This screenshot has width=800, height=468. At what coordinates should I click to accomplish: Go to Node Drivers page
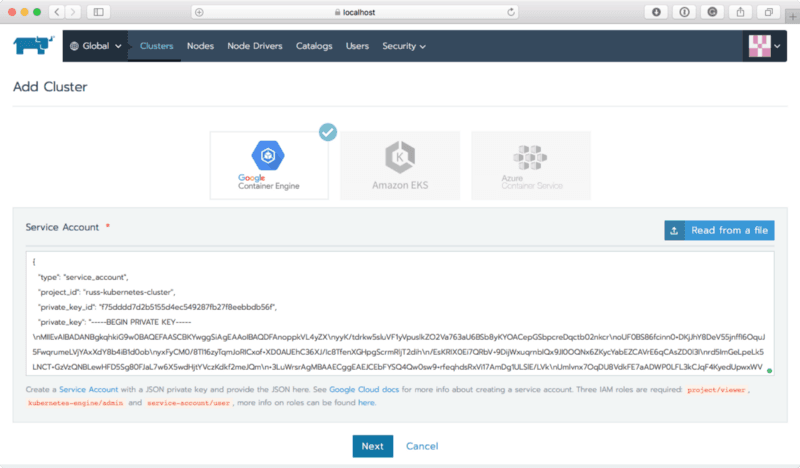[255, 46]
